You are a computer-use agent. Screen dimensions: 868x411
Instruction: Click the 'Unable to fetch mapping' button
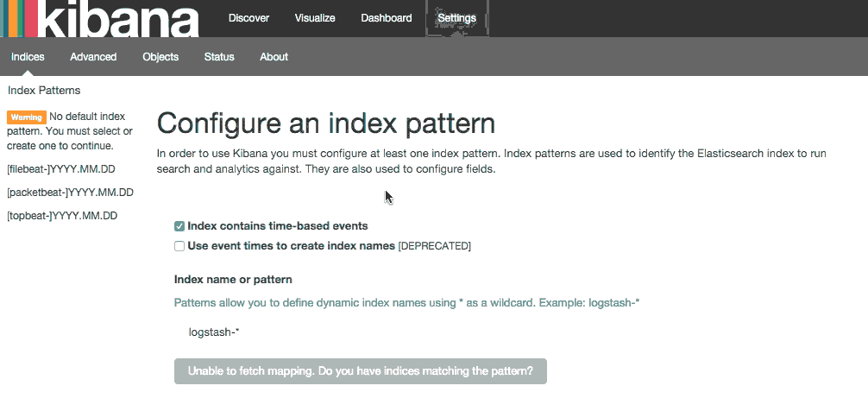click(x=361, y=371)
